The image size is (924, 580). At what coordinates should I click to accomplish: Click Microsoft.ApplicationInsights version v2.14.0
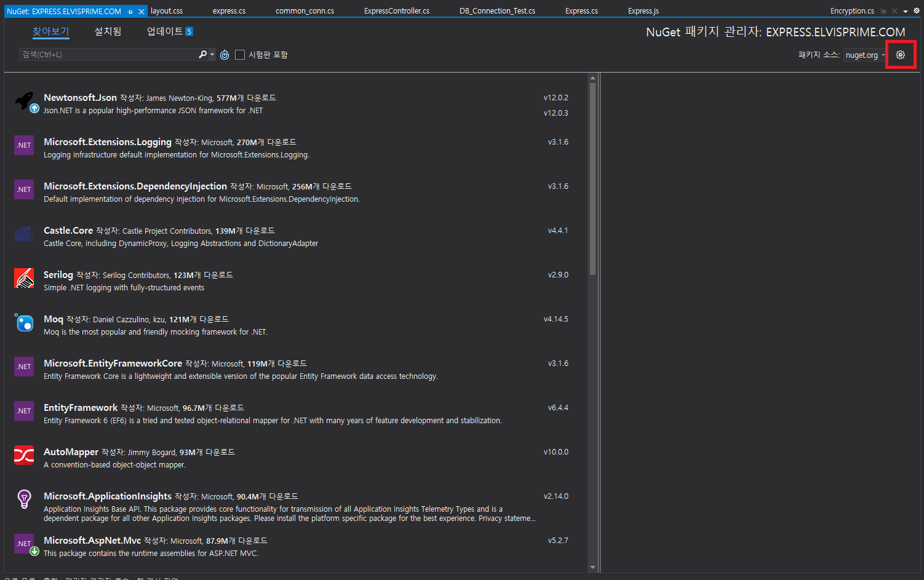coord(556,496)
